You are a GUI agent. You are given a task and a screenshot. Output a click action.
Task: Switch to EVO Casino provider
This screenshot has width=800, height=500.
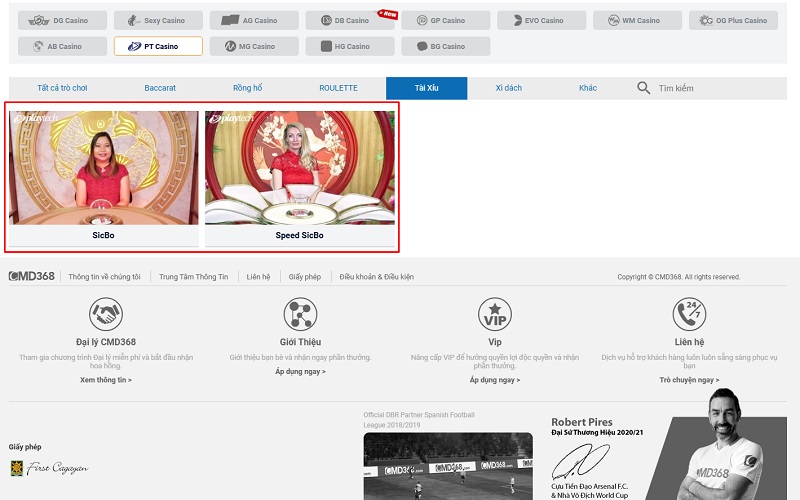tap(541, 20)
